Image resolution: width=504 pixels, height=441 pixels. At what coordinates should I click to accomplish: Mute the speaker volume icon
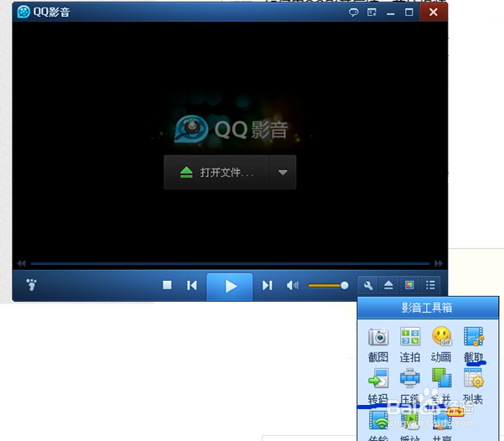(292, 285)
